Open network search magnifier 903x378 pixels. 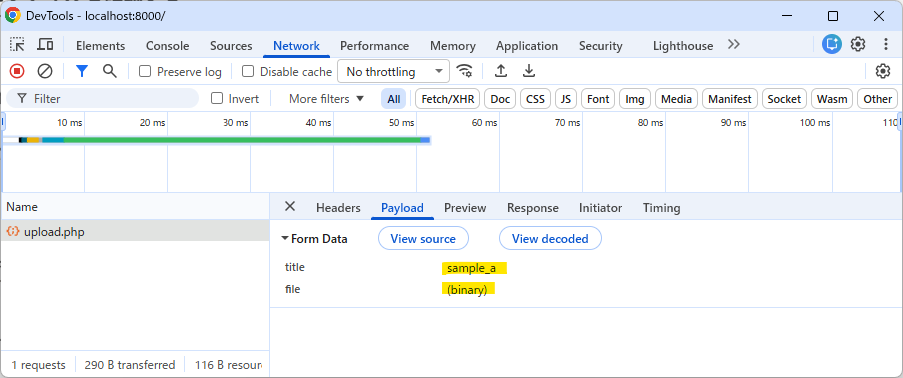click(109, 71)
